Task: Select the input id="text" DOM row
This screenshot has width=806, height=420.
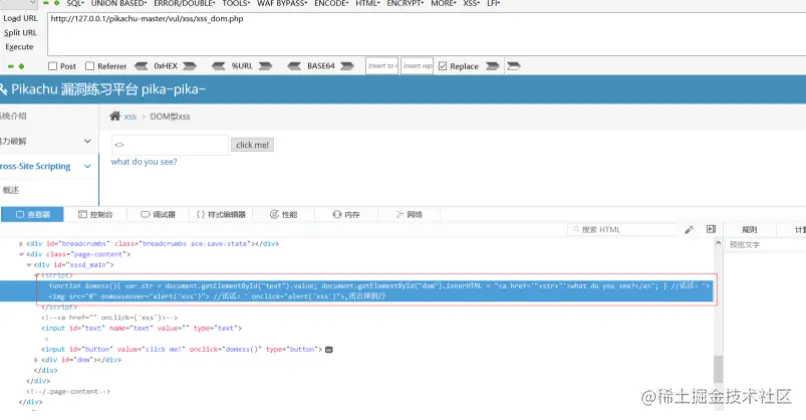Action: tap(141, 328)
